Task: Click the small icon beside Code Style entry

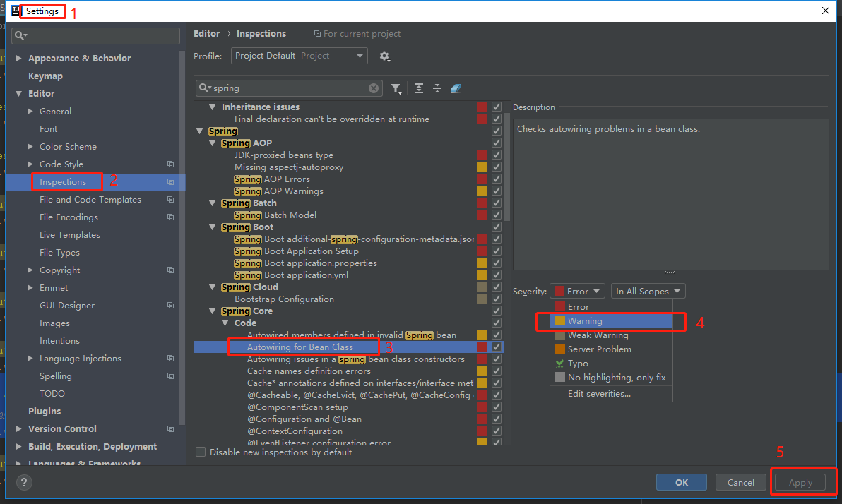Action: click(170, 164)
